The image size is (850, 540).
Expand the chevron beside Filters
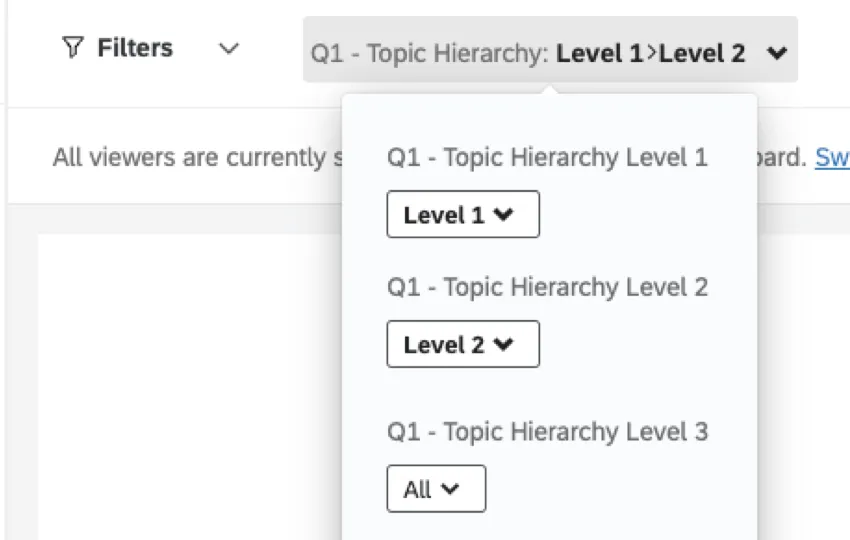coord(229,48)
